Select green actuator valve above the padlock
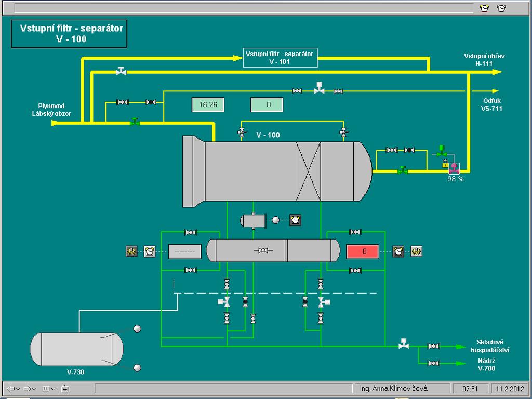Image resolution: width=532 pixels, height=399 pixels. point(442,151)
